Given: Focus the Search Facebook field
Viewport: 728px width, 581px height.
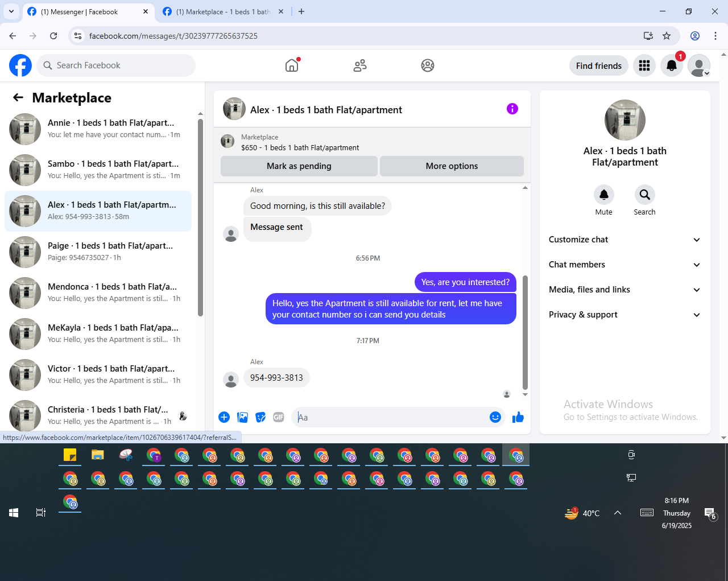Looking at the screenshot, I should pos(116,65).
